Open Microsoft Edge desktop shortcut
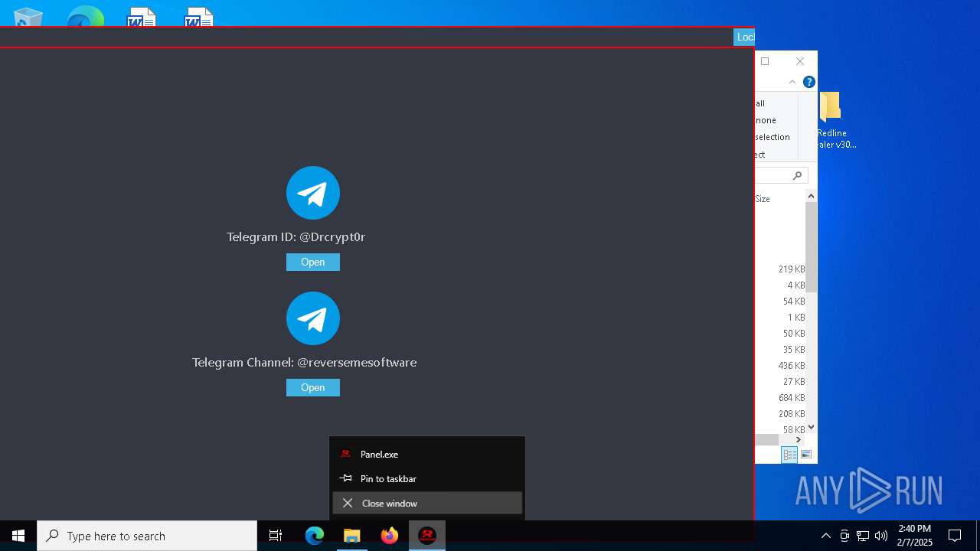 (85, 15)
